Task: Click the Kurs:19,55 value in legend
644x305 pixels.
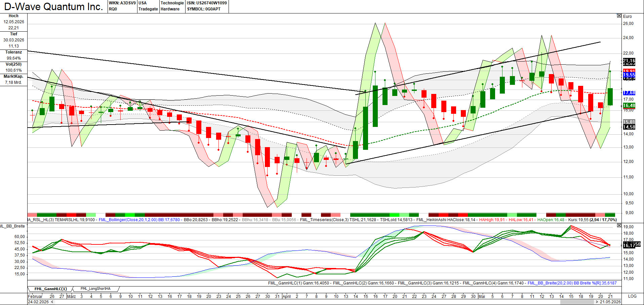Action: [578, 220]
